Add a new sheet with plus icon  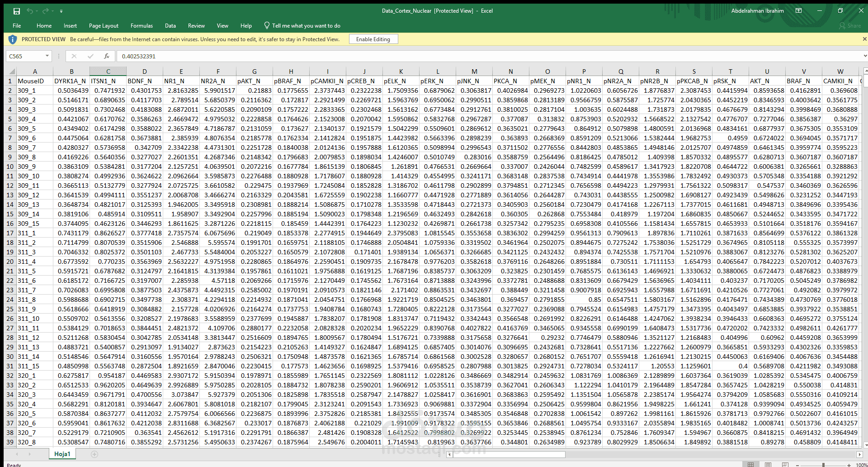[x=94, y=454]
